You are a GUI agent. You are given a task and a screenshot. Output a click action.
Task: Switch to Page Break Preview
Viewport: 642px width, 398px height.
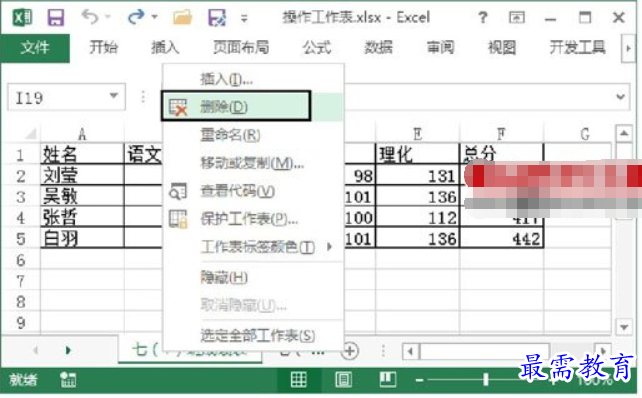point(387,380)
